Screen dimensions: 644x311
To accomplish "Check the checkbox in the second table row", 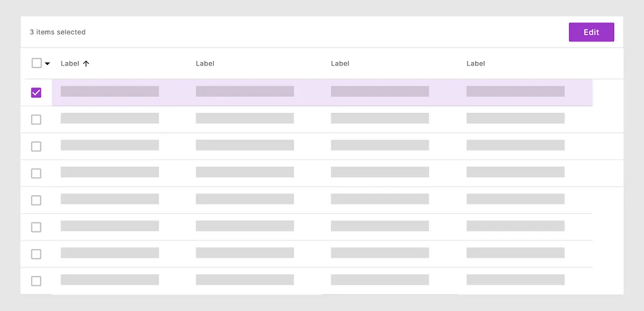I will click(36, 119).
